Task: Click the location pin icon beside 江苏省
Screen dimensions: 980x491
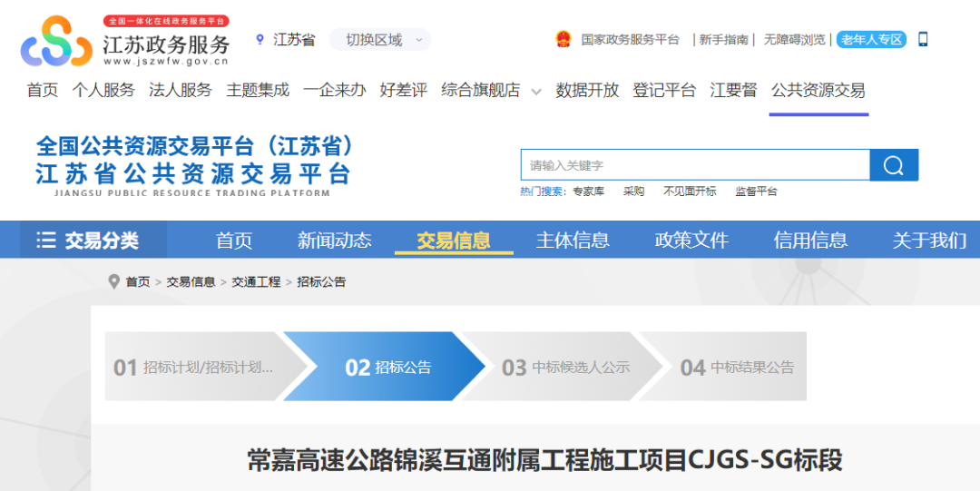Action: pos(260,40)
